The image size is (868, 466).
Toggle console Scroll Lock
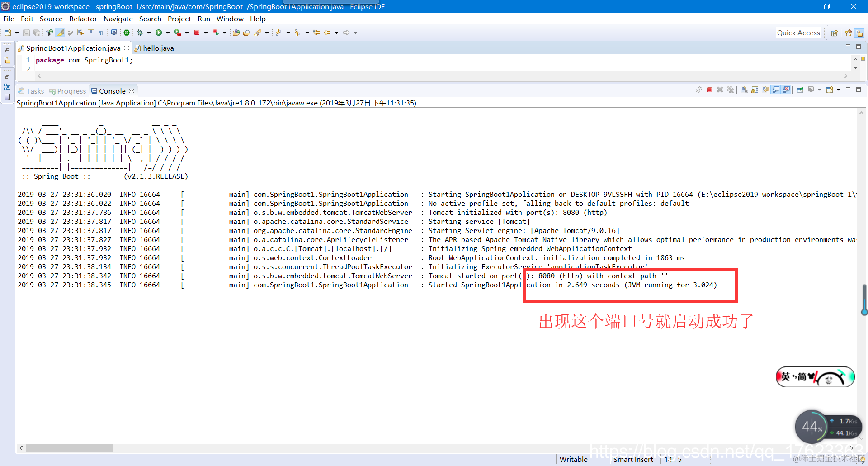point(755,90)
